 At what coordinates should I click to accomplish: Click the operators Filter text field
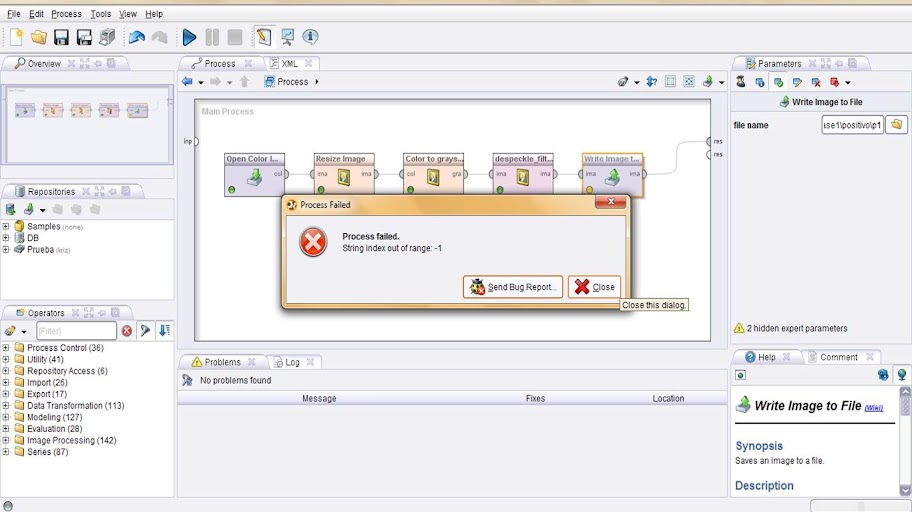(76, 331)
